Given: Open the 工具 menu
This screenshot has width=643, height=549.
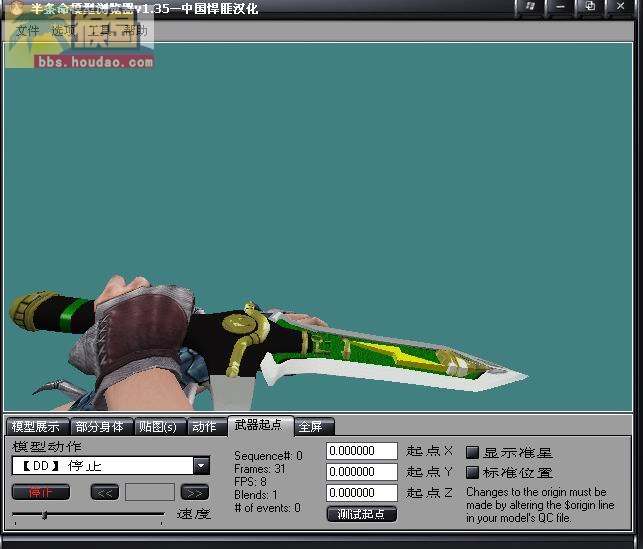Looking at the screenshot, I should tap(100, 30).
